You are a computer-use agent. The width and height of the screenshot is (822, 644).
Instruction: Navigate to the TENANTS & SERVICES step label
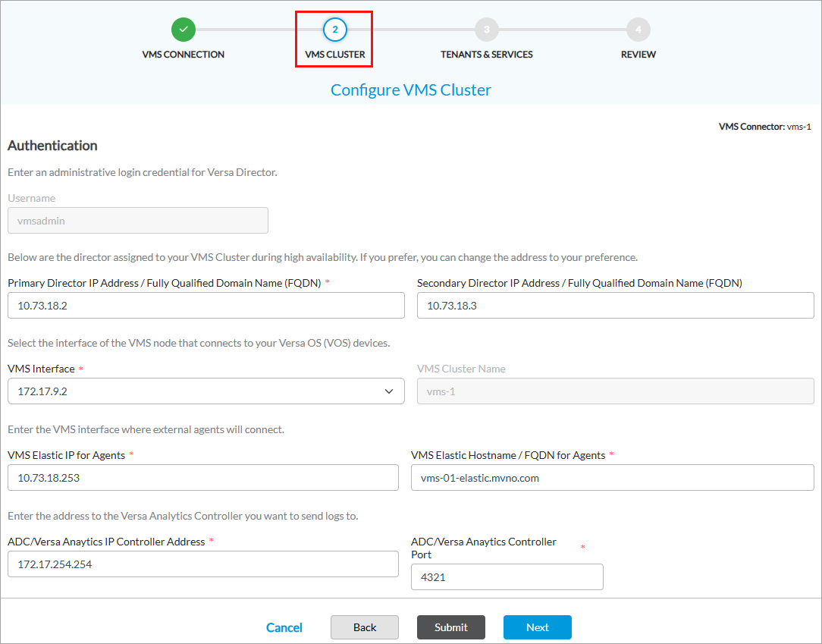coord(486,54)
